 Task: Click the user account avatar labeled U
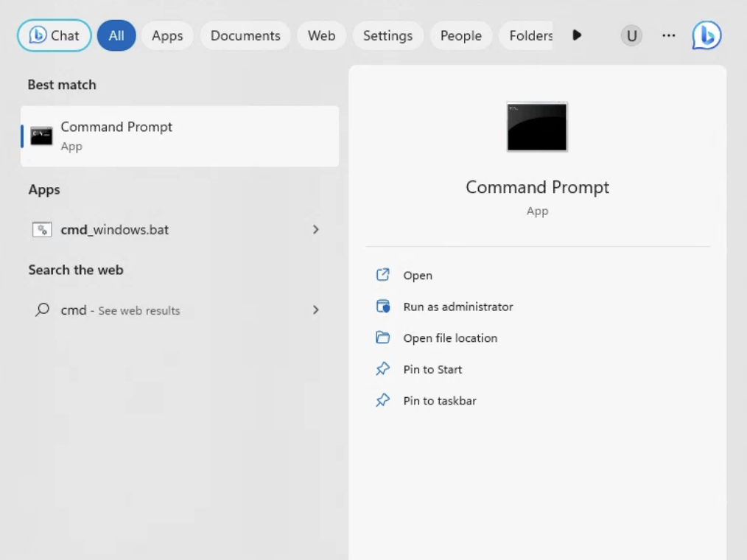coord(631,35)
